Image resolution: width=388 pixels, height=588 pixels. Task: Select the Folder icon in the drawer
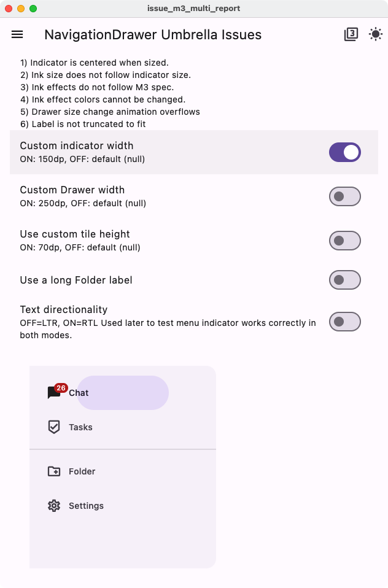point(55,471)
